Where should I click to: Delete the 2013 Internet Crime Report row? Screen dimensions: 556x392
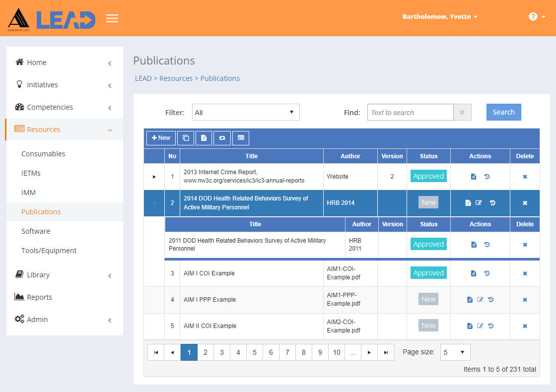click(x=525, y=177)
